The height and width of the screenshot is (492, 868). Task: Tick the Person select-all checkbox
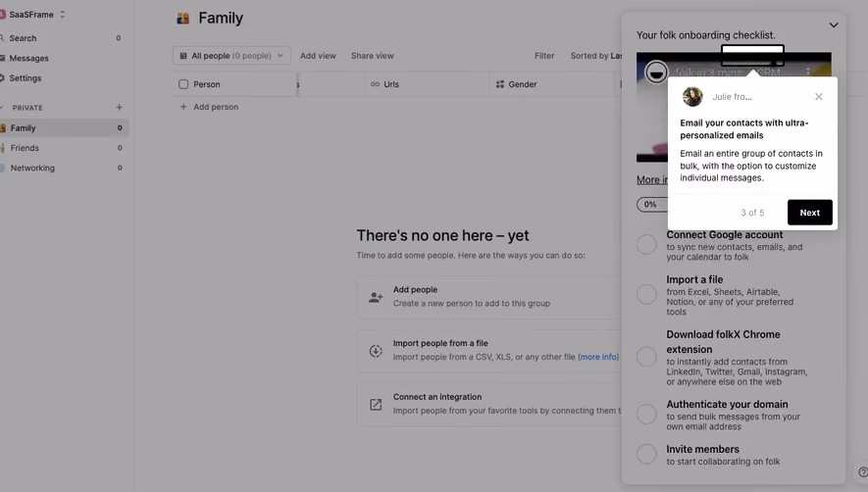pos(183,84)
